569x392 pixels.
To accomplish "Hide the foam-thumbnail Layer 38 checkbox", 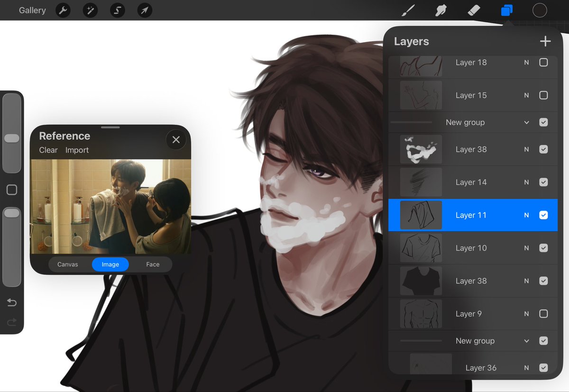I will pyautogui.click(x=544, y=149).
